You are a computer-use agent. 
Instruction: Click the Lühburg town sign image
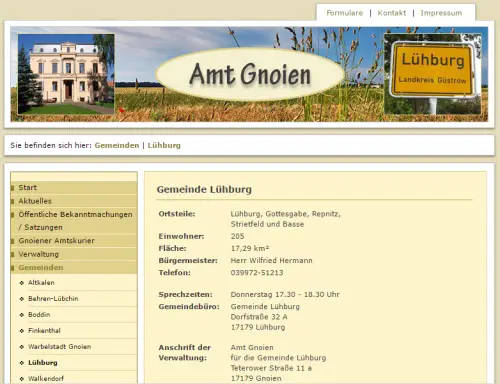point(433,74)
